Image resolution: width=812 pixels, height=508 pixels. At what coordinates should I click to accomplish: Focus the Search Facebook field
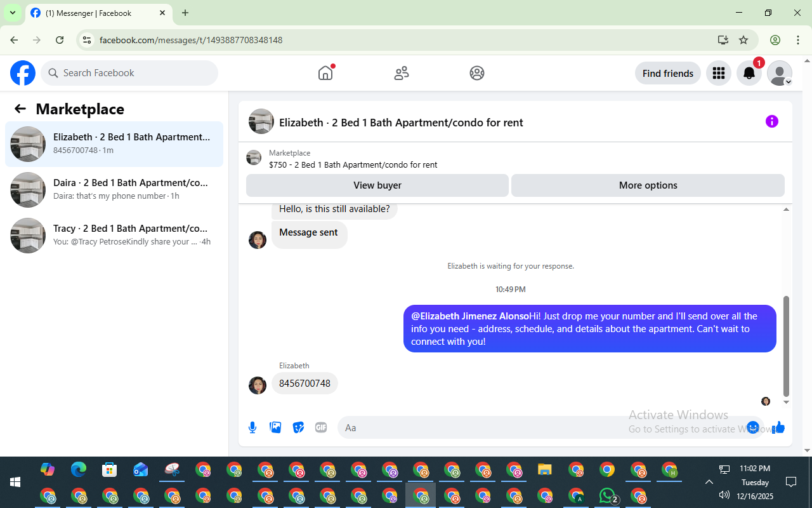coord(129,73)
